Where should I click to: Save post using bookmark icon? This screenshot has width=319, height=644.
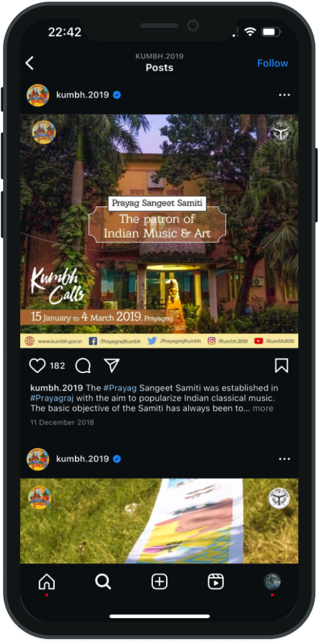(281, 365)
